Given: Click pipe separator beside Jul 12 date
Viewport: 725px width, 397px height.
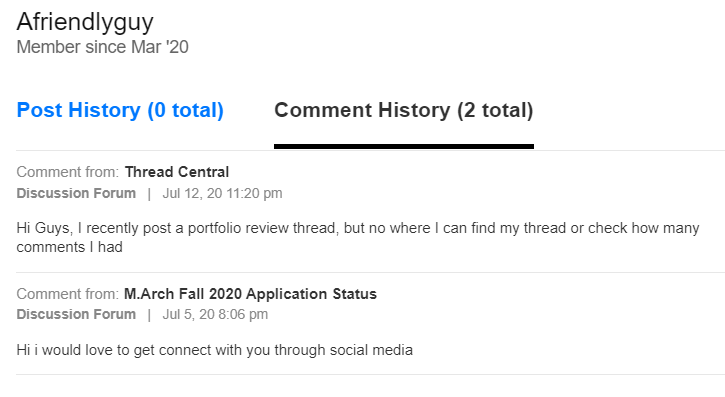Looking at the screenshot, I should (149, 194).
